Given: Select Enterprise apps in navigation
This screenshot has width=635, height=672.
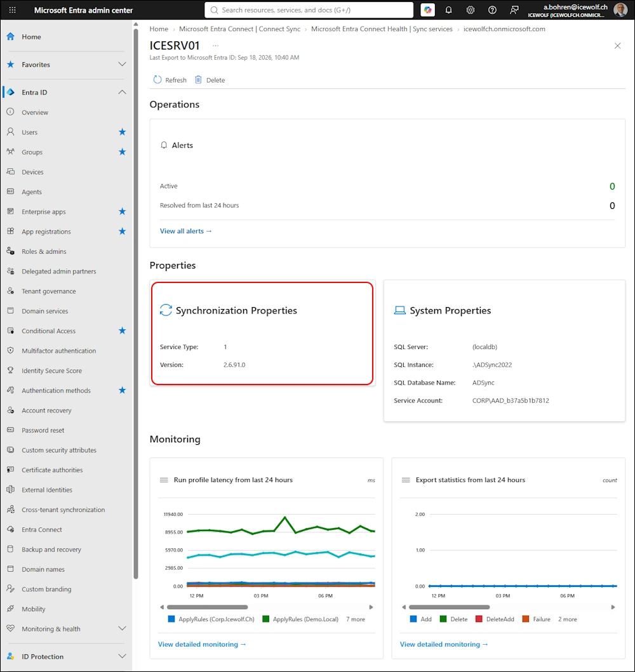Looking at the screenshot, I should tap(43, 212).
